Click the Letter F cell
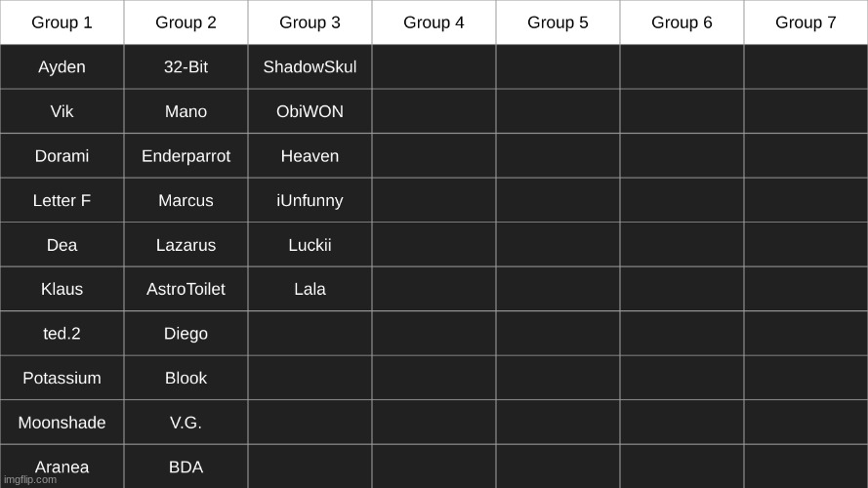 point(62,201)
